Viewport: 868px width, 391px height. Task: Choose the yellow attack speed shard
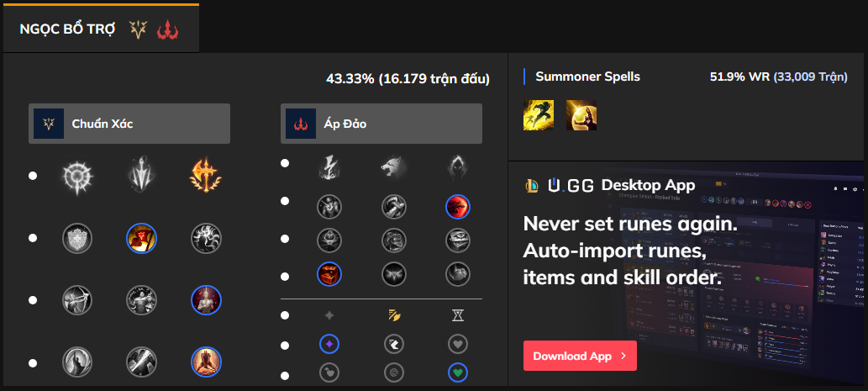point(394,315)
